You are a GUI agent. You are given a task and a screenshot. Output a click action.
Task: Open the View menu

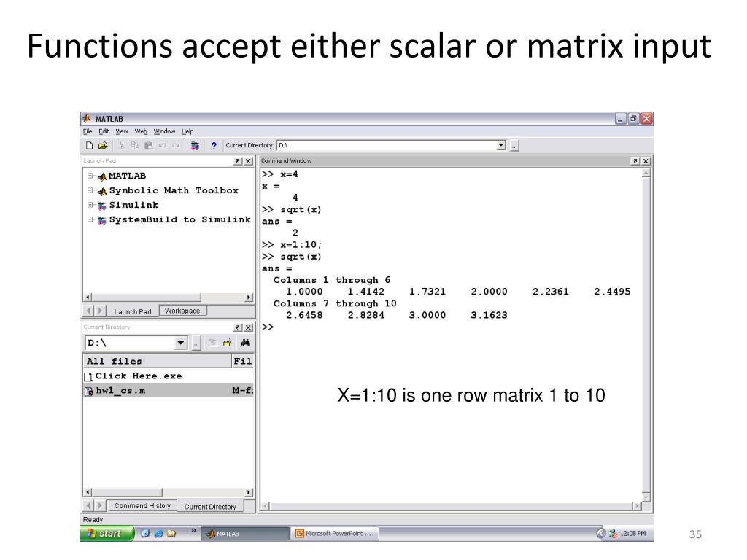(122, 131)
